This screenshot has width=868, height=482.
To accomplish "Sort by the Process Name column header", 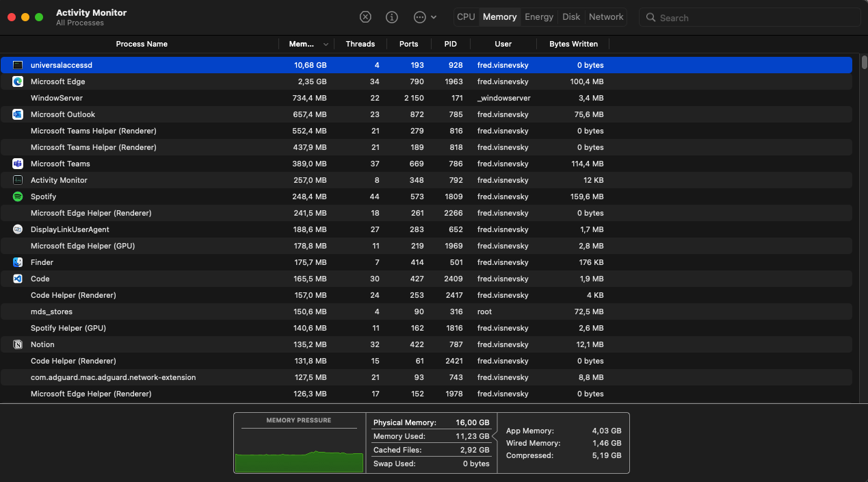I will (142, 44).
